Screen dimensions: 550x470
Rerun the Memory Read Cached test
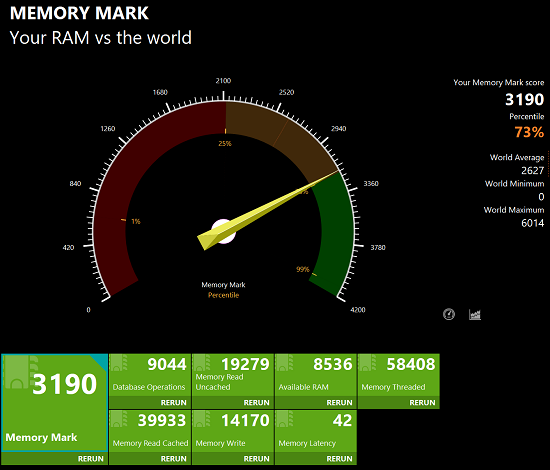pos(174,459)
